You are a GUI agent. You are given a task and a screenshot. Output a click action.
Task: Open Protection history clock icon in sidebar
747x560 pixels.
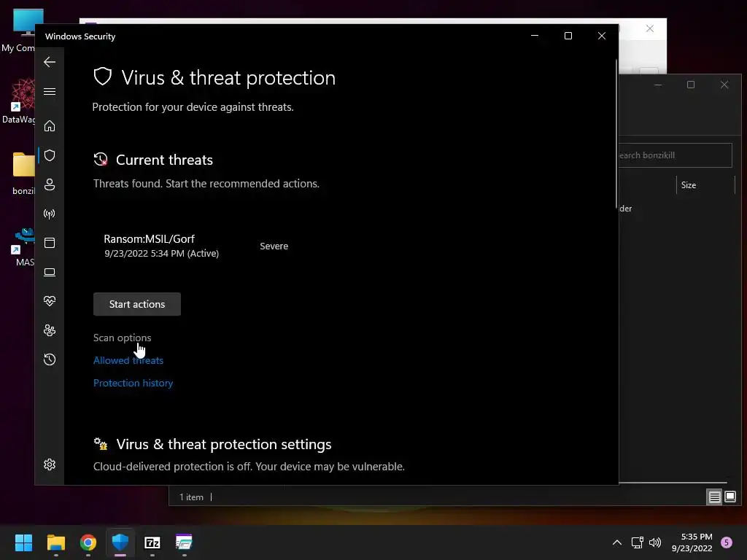pos(50,359)
